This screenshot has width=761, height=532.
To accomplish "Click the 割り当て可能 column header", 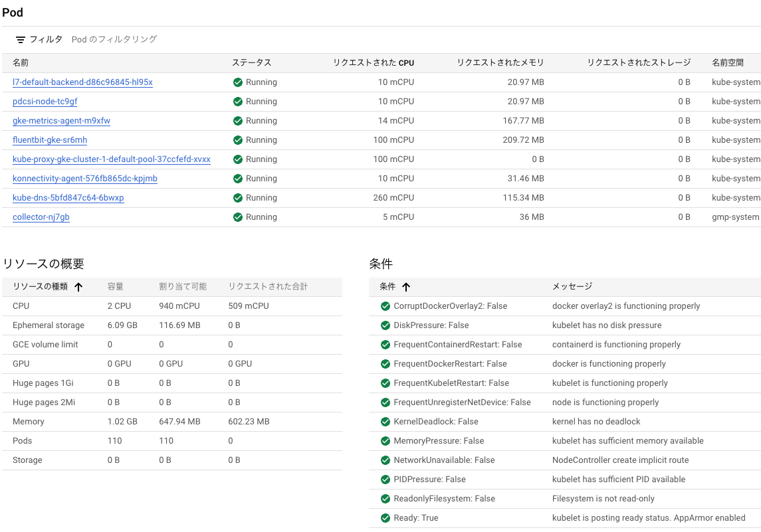I will pyautogui.click(x=183, y=287).
